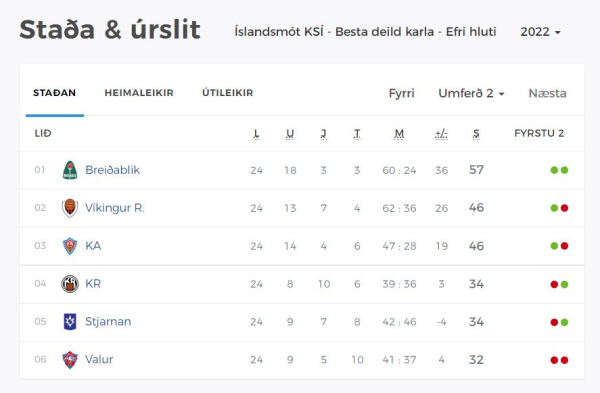The image size is (600, 393).
Task: Open the 2022 season dropdown
Action: 540,32
